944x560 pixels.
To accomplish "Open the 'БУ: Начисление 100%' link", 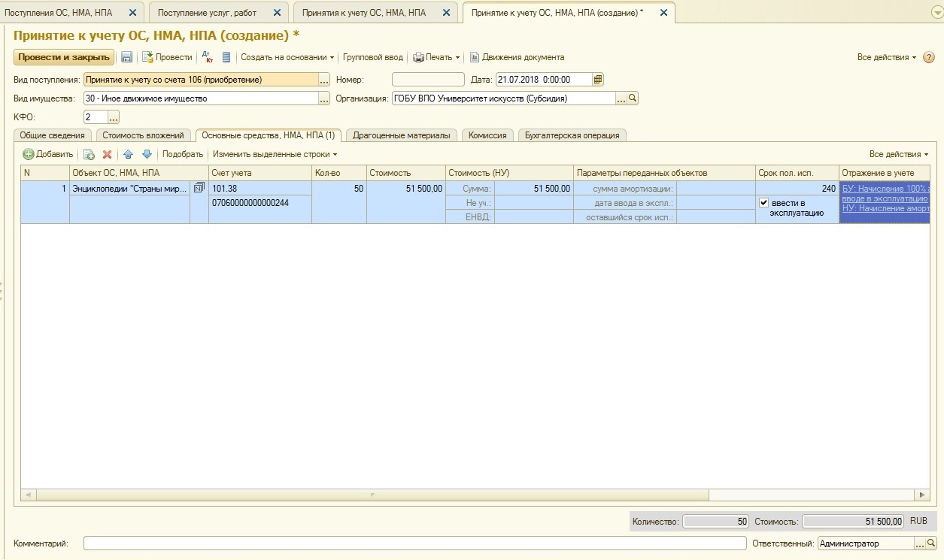I will click(x=885, y=189).
